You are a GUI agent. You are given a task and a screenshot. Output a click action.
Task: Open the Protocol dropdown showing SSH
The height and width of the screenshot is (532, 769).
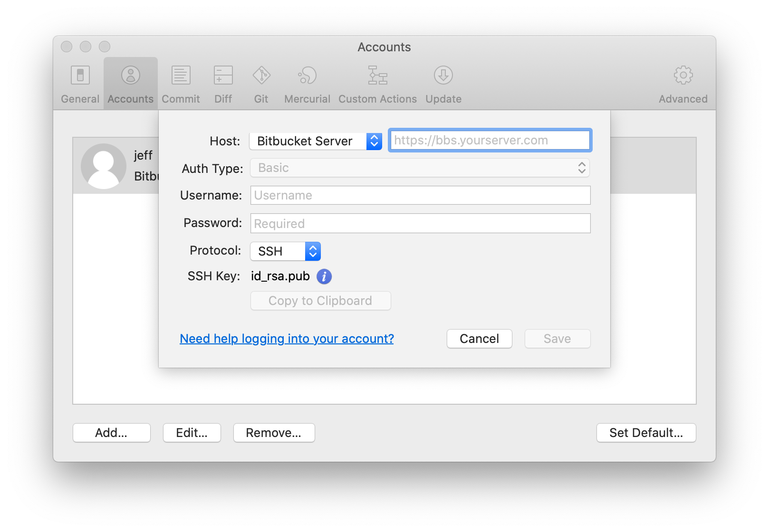click(285, 251)
